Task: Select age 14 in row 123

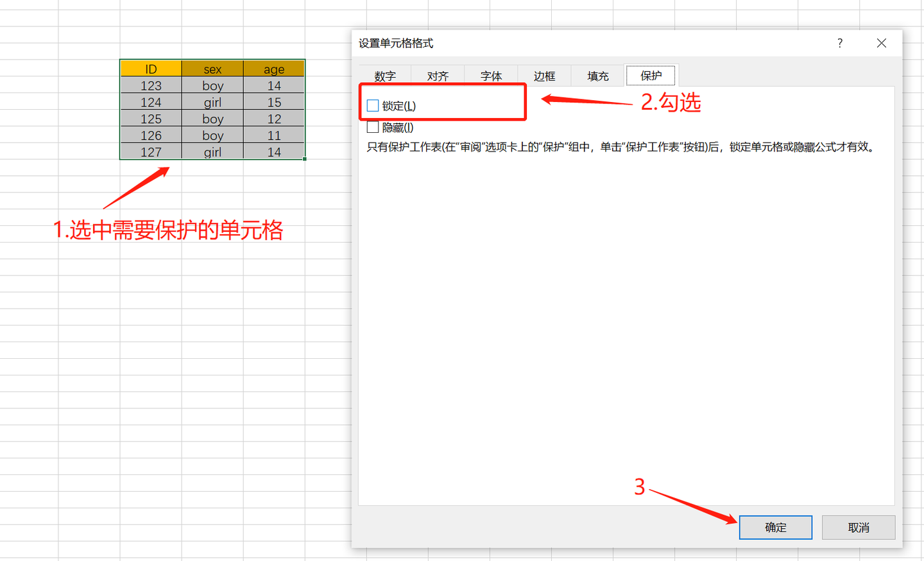Action: tap(274, 85)
